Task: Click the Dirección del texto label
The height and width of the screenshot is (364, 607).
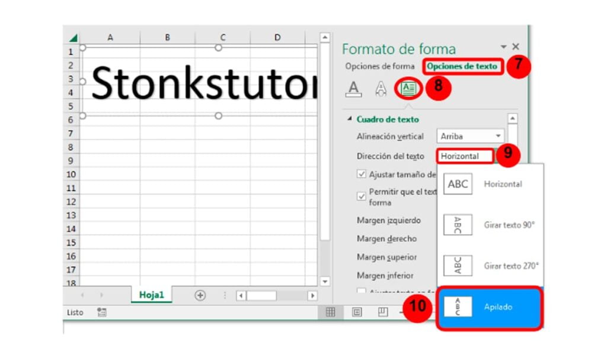Action: pos(390,156)
